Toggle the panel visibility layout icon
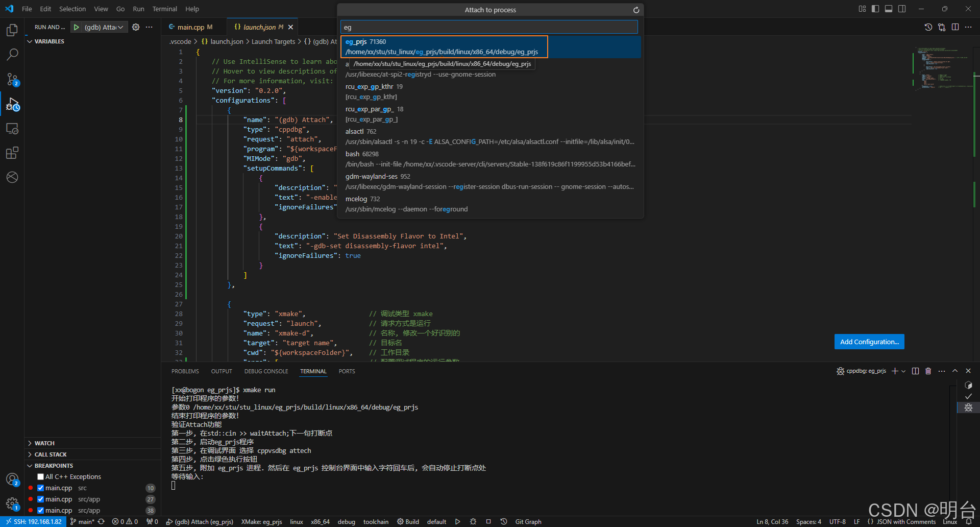 [889, 9]
